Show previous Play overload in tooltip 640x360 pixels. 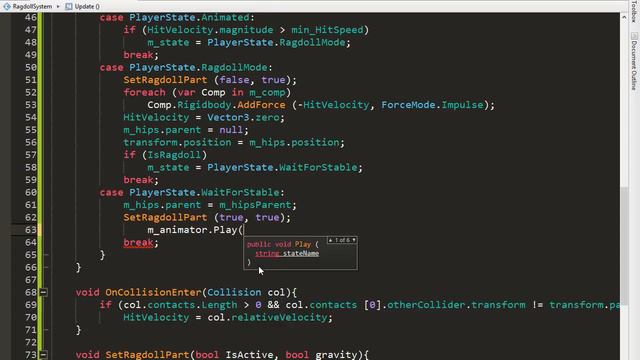point(331,240)
